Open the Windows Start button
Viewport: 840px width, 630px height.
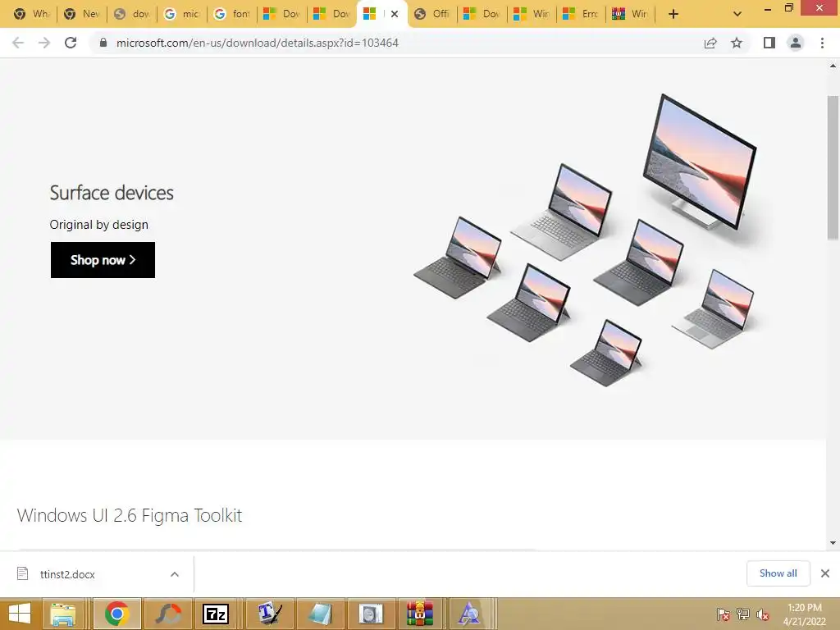click(20, 614)
